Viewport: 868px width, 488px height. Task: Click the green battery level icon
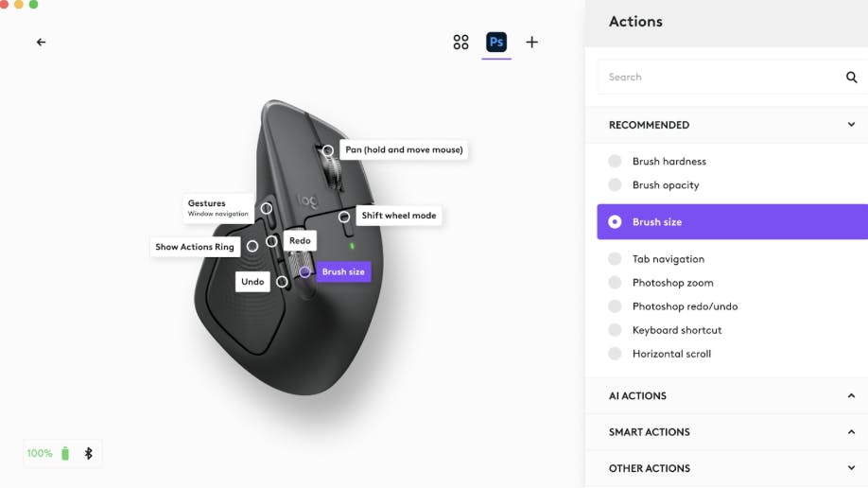point(65,453)
